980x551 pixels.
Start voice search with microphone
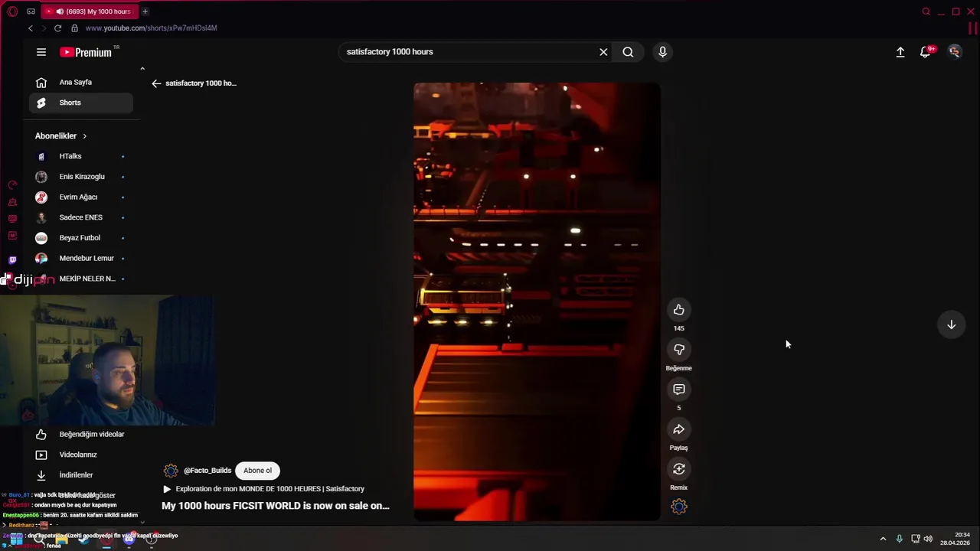pyautogui.click(x=662, y=52)
